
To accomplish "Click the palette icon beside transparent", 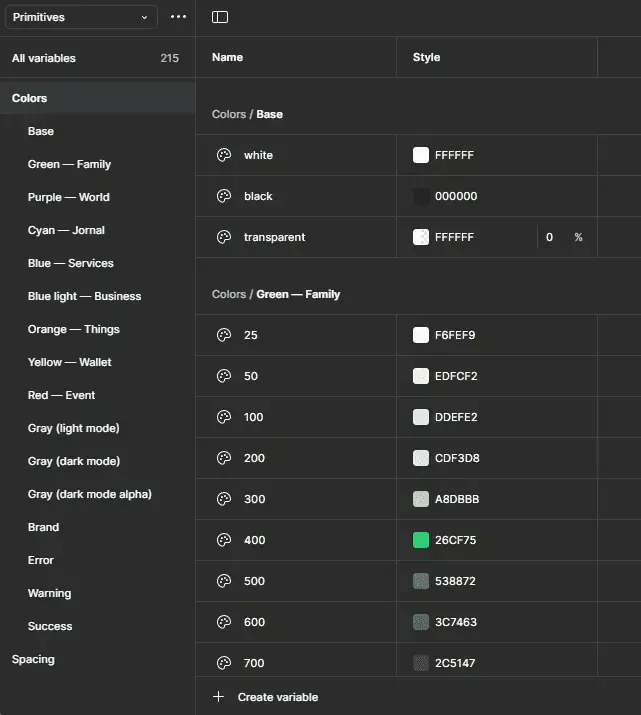I will (x=224, y=237).
